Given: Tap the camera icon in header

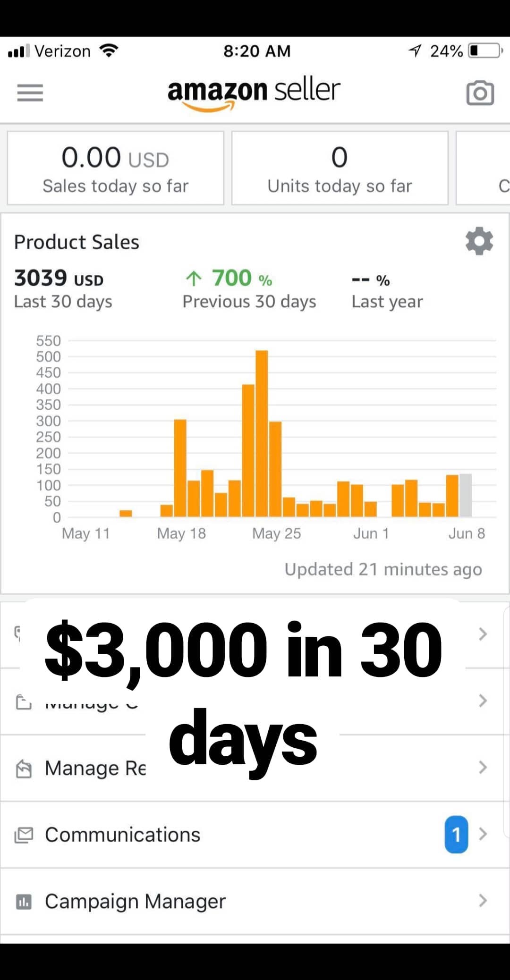Looking at the screenshot, I should click(480, 93).
